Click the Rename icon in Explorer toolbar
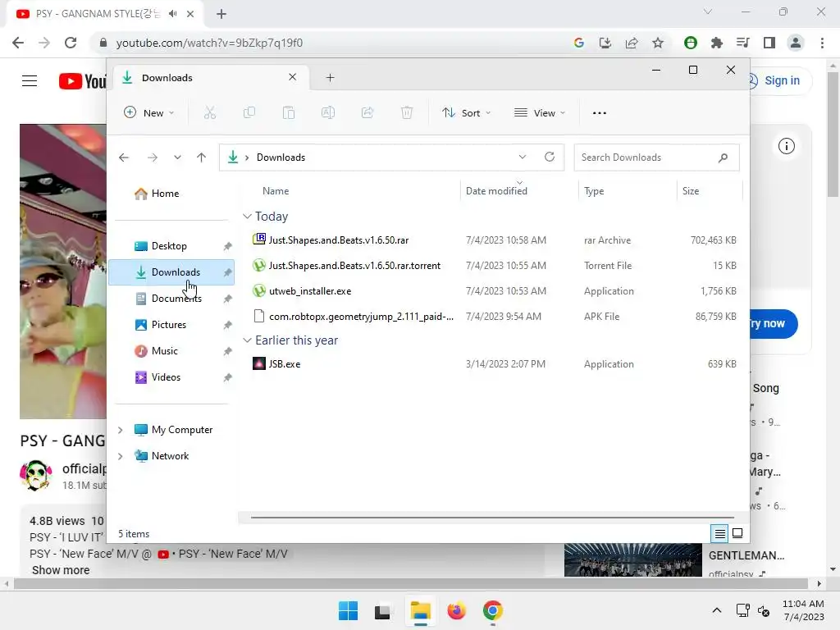 point(328,112)
